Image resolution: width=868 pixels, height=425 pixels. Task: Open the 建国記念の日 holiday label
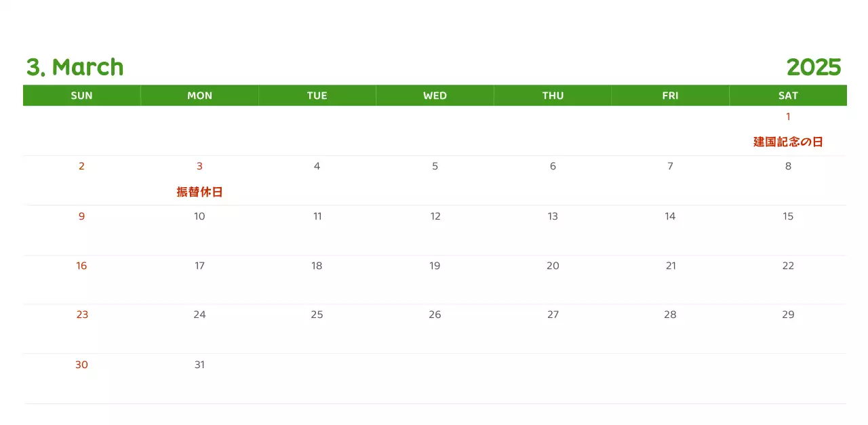coord(788,142)
